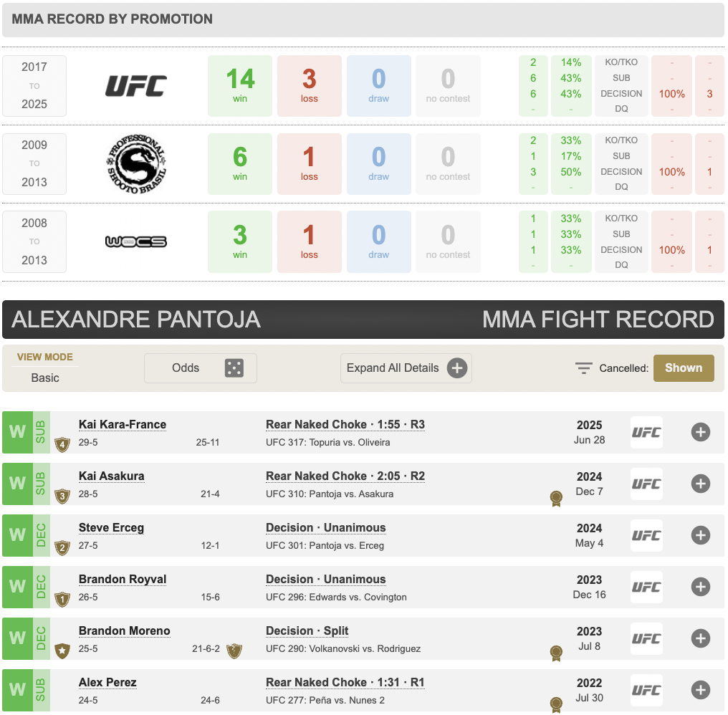Toggle the Odds view button

[x=201, y=368]
